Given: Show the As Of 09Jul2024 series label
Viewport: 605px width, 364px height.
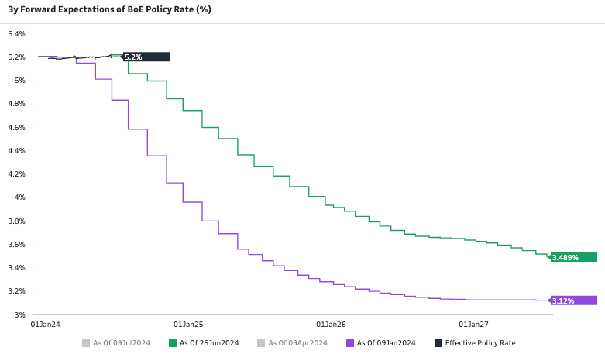Looking at the screenshot, I should coord(119,343).
